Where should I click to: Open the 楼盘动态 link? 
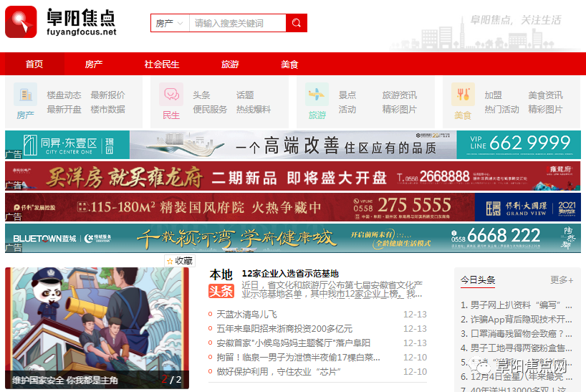coord(64,95)
